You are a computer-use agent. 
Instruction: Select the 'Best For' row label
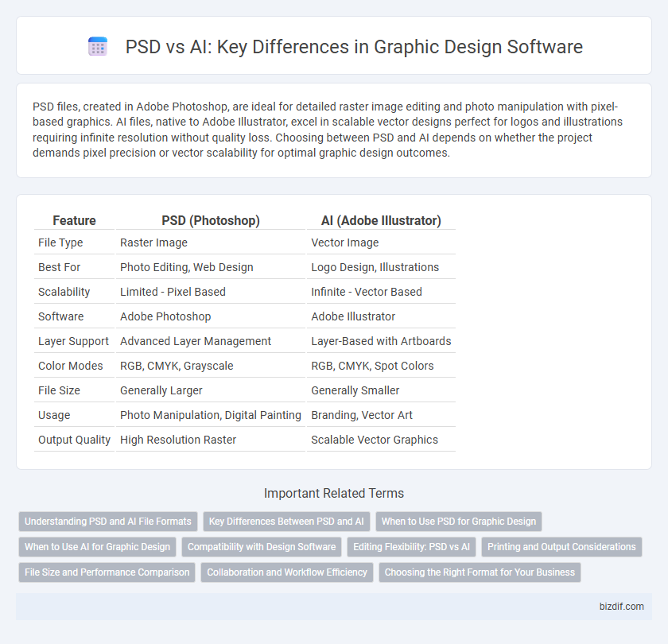coord(59,267)
